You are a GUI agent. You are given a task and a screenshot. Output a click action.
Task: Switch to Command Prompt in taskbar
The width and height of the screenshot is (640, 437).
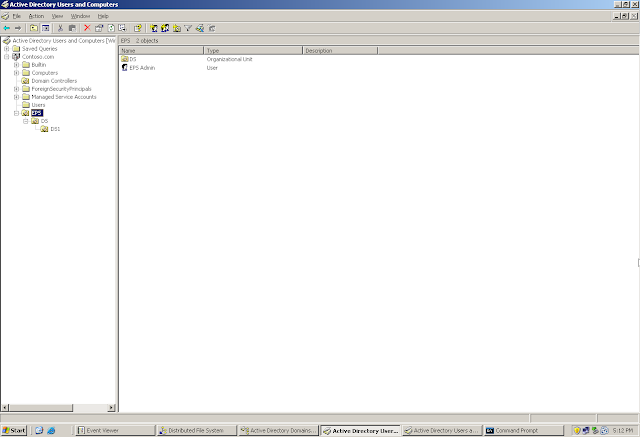point(524,430)
